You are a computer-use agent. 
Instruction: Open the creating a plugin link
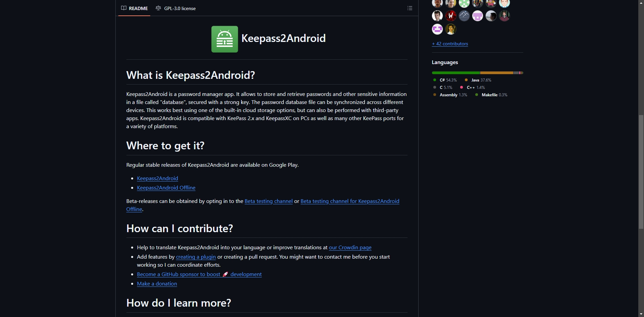point(196,257)
